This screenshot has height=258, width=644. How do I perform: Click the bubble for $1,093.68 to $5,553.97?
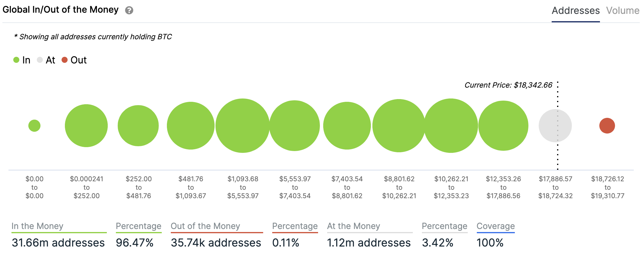[x=243, y=126]
